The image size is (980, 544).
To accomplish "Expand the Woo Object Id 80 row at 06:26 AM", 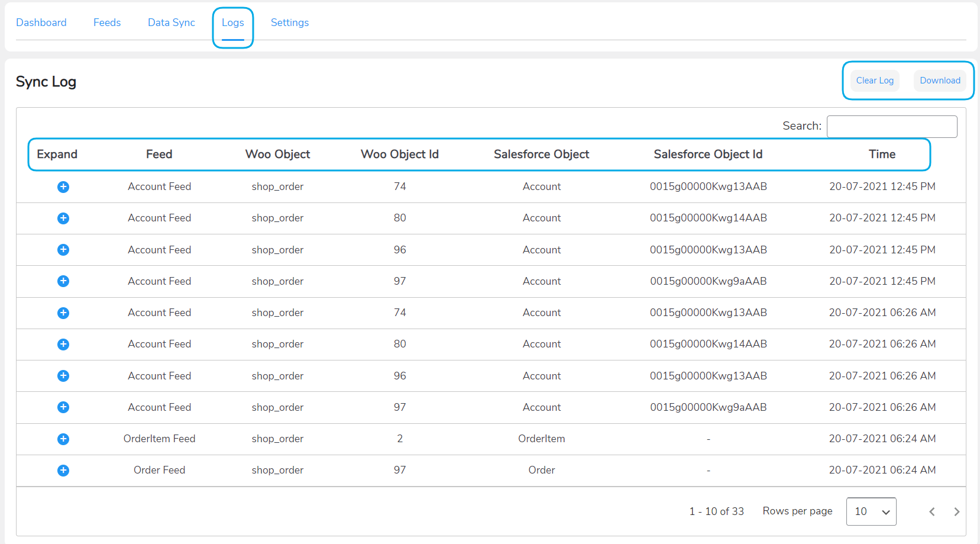I will click(63, 345).
